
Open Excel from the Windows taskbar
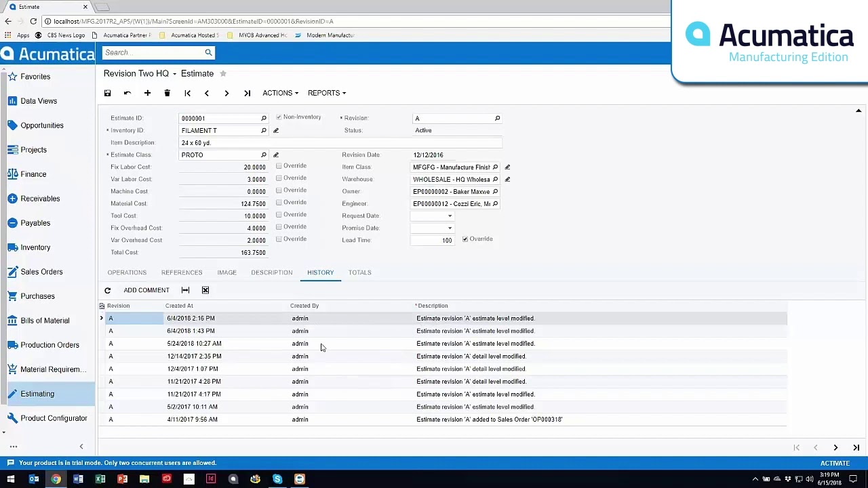coord(100,479)
